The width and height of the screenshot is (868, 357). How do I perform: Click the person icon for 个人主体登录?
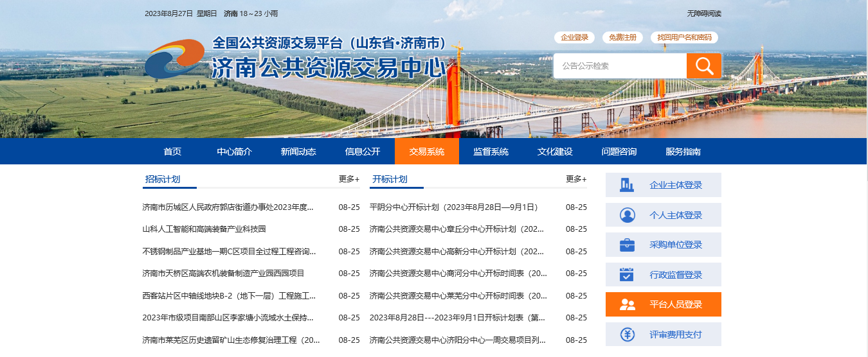627,215
